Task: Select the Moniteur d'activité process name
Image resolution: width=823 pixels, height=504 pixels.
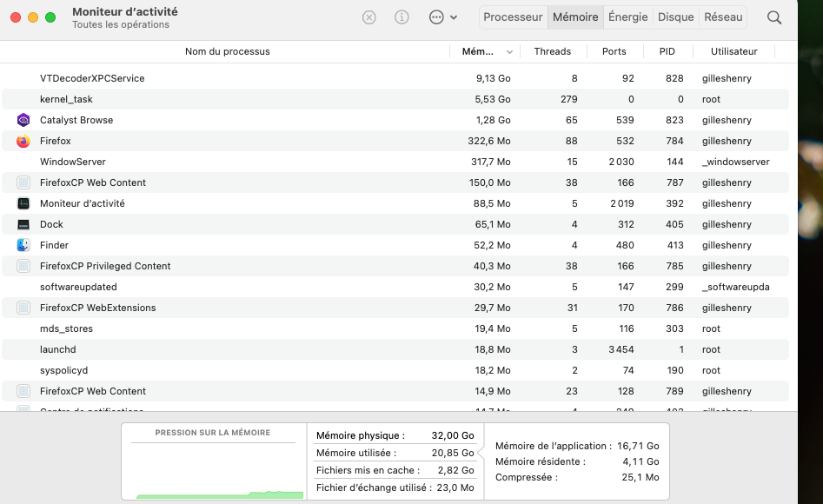Action: [83, 203]
